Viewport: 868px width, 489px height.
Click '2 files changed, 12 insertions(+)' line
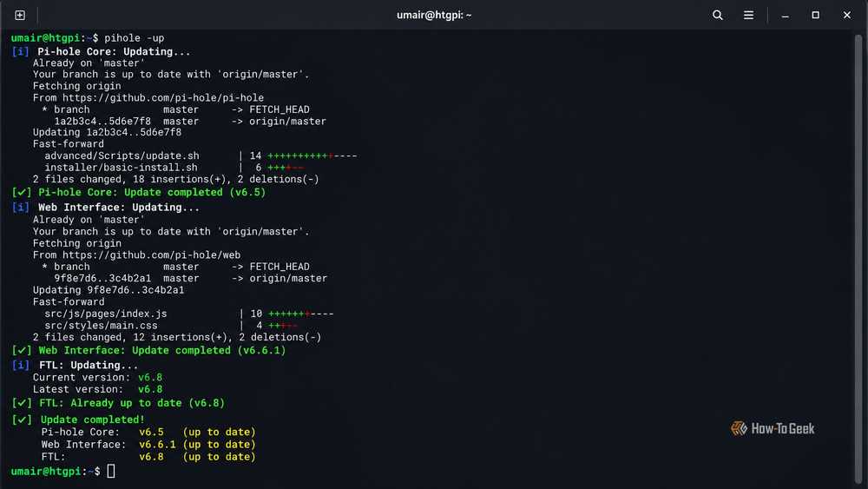coord(177,337)
